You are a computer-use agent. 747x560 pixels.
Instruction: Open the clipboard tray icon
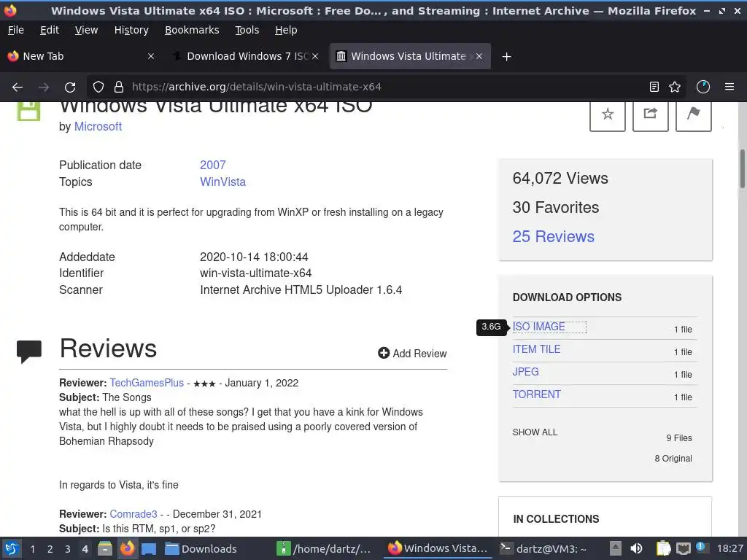click(663, 548)
